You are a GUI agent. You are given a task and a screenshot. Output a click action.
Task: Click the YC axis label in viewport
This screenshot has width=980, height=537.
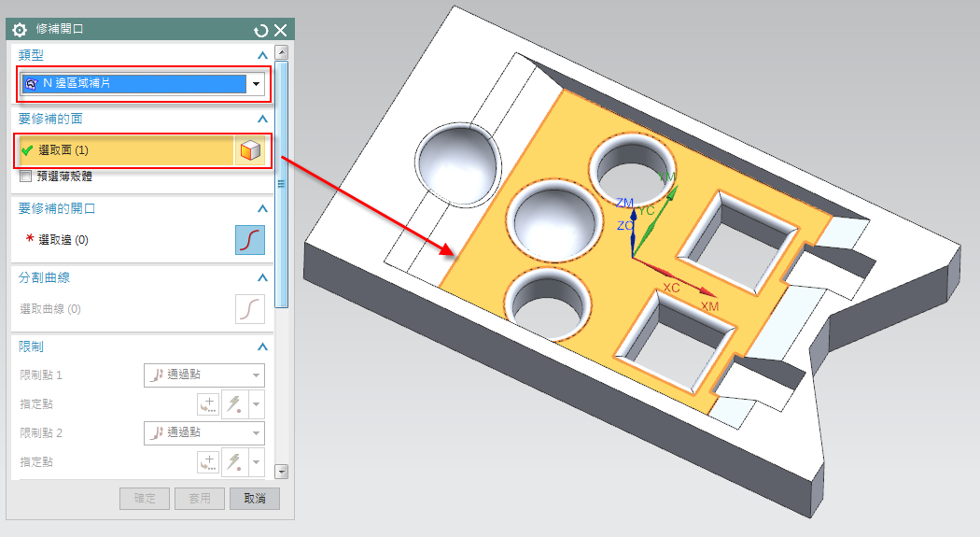(x=647, y=211)
